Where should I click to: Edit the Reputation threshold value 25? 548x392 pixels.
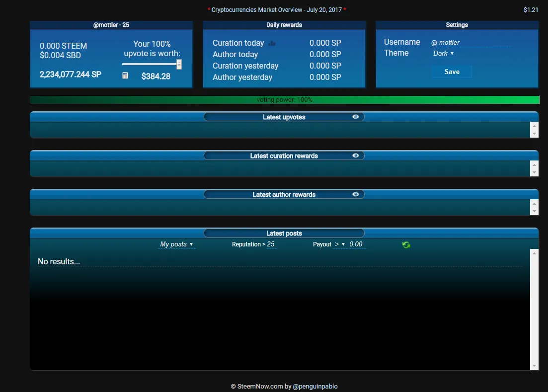click(271, 244)
